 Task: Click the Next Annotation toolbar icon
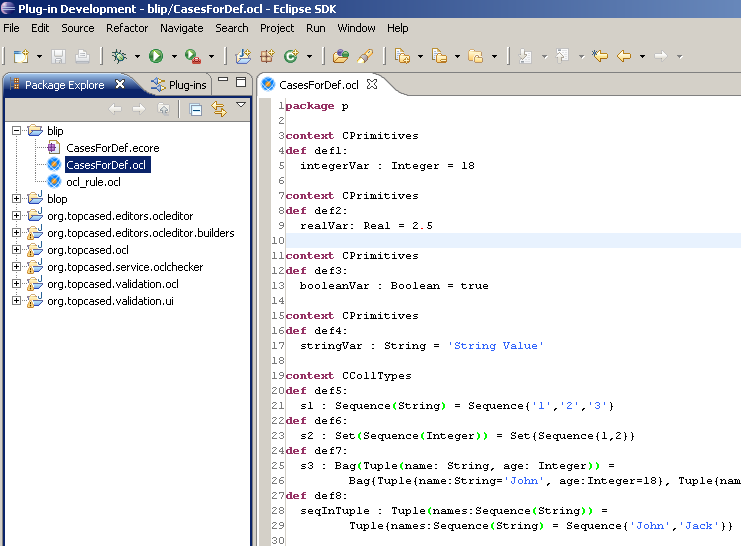(525, 56)
